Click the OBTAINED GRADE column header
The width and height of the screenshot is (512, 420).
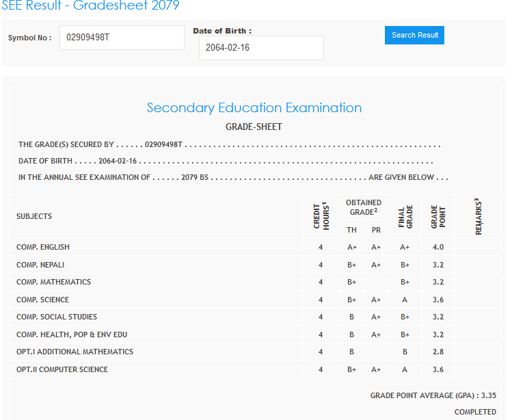[364, 207]
